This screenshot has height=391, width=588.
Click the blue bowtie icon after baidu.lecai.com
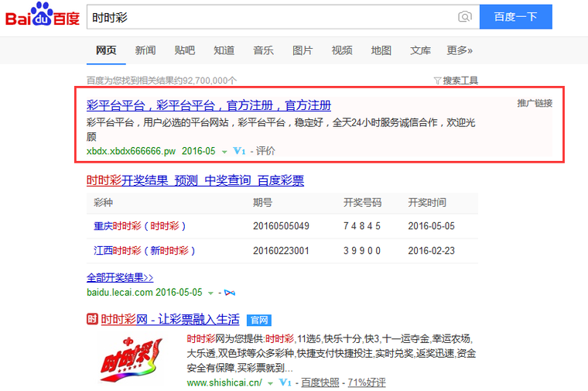tap(230, 293)
